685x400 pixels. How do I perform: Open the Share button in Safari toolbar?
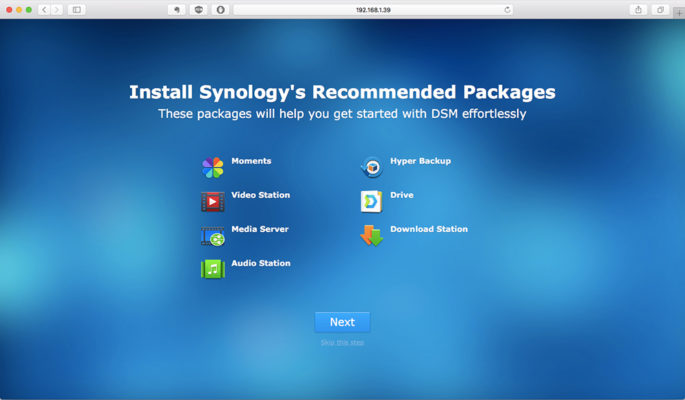point(638,10)
